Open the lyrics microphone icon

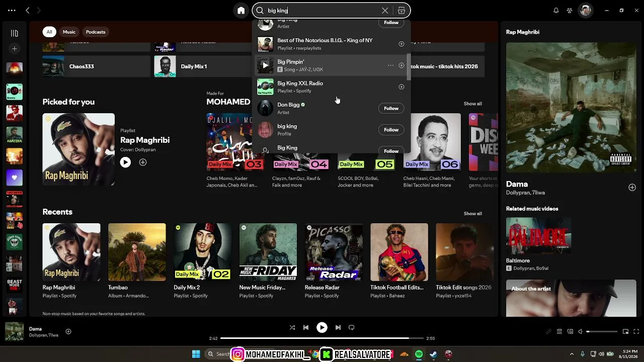pyautogui.click(x=549, y=332)
